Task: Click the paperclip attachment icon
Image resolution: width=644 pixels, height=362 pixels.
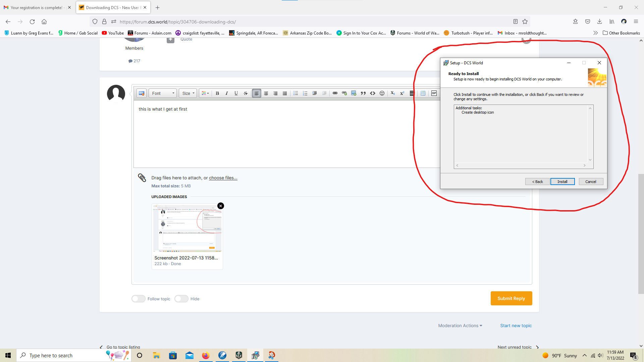Action: click(x=142, y=178)
